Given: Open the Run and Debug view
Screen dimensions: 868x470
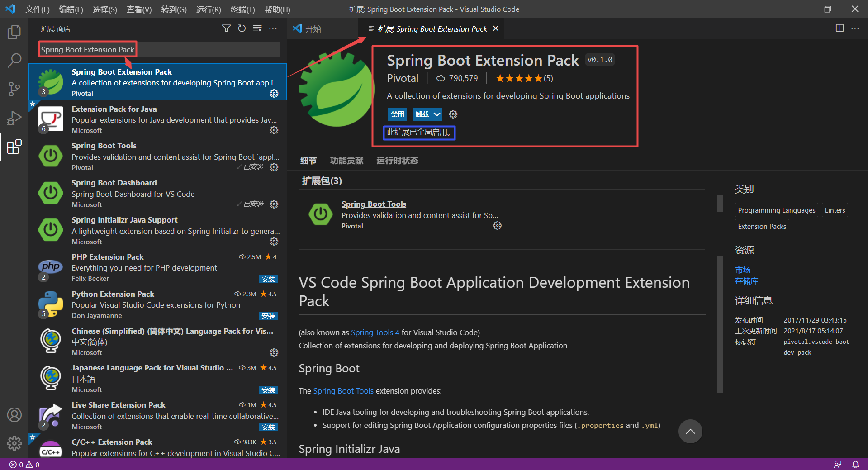Looking at the screenshot, I should pos(14,118).
